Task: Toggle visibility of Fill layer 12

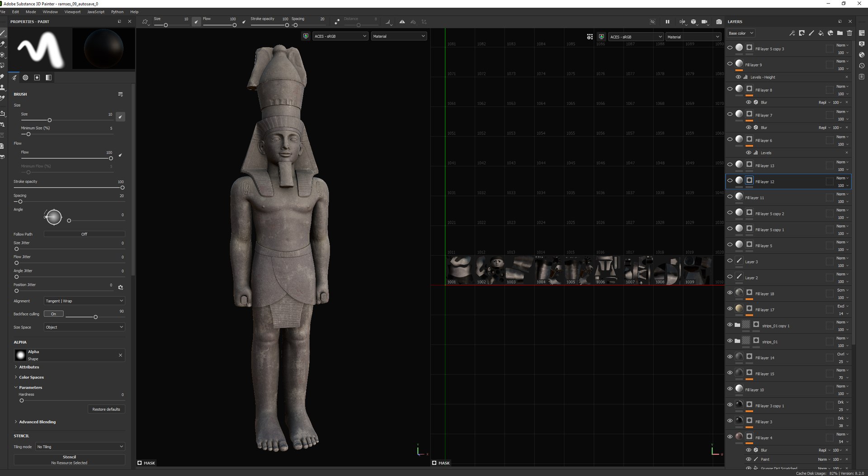Action: [730, 180]
